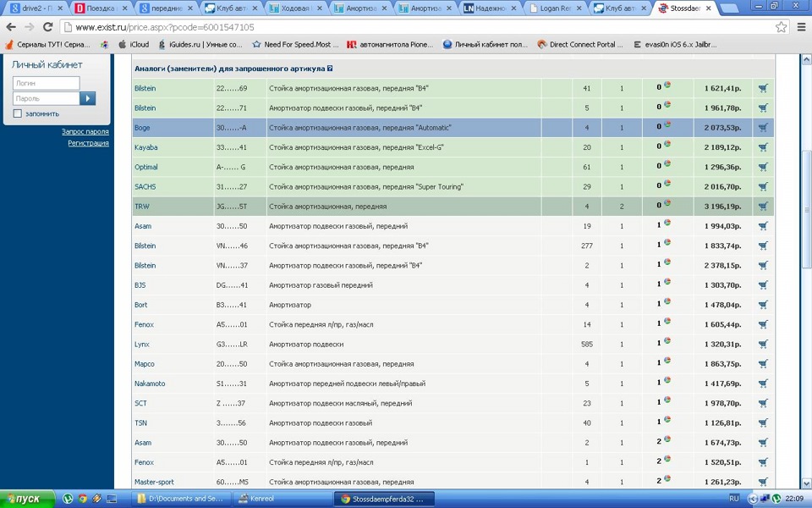Open delivery statistics pie icon for Lynx

tap(667, 341)
